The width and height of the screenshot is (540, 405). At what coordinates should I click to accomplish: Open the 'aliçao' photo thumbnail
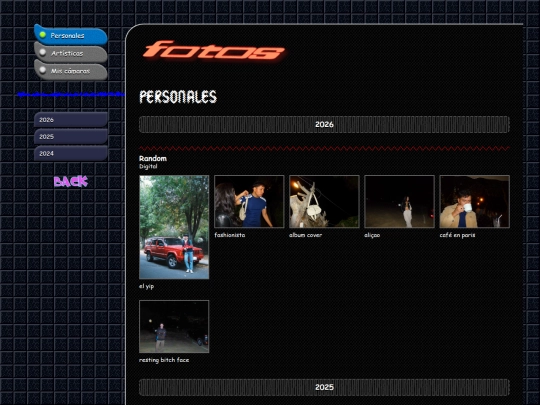tap(399, 201)
